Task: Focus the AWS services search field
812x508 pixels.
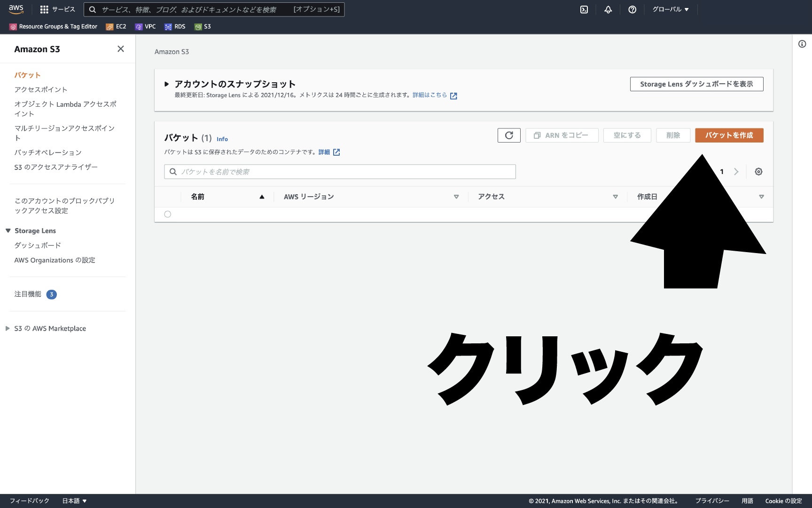Action: click(x=214, y=9)
